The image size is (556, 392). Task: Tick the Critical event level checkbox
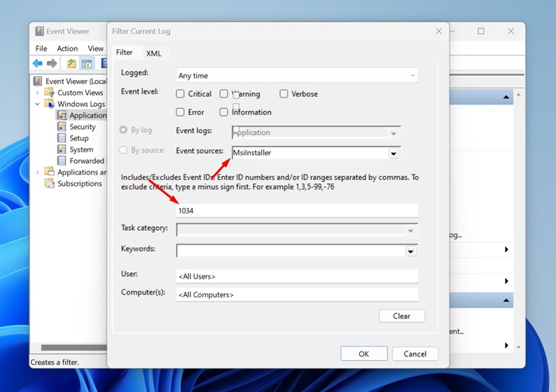tap(180, 94)
